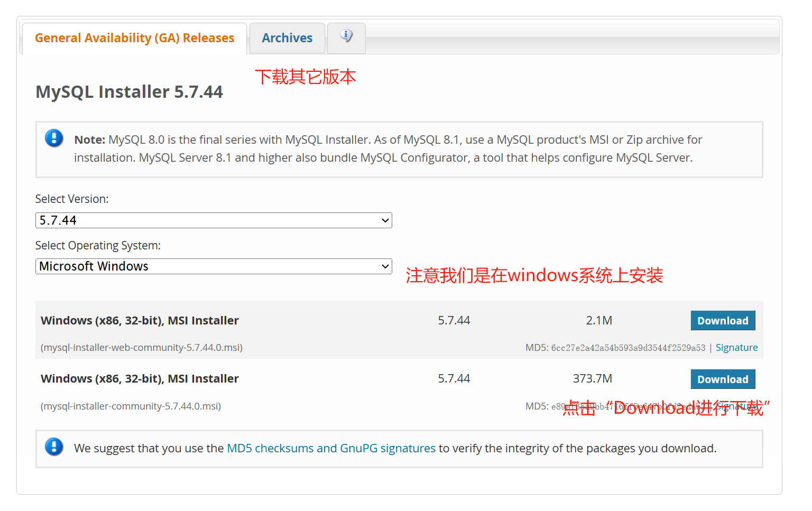812x511 pixels.
Task: Click the blue note icon beside MySQL 8.0 note
Action: pyautogui.click(x=54, y=138)
